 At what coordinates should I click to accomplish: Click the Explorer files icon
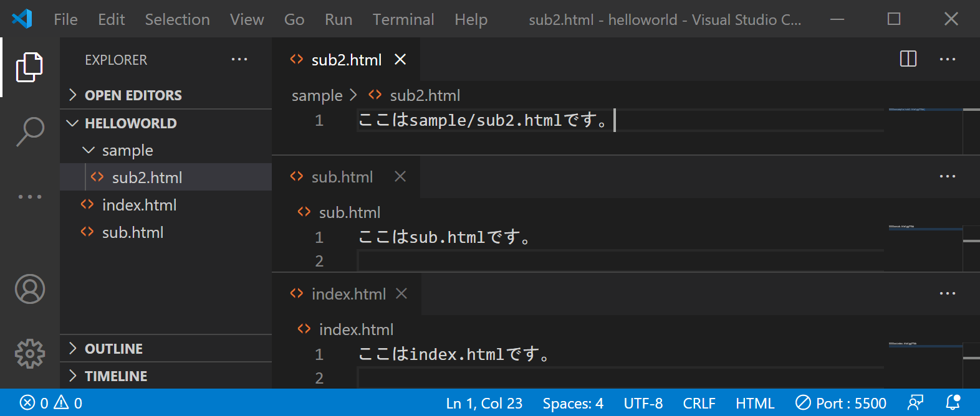point(29,67)
